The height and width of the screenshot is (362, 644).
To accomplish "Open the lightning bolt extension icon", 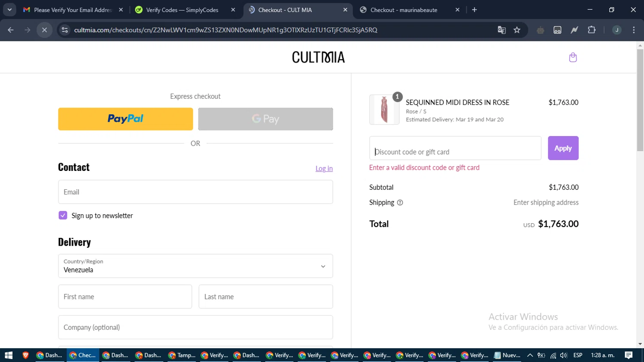I will point(574,30).
